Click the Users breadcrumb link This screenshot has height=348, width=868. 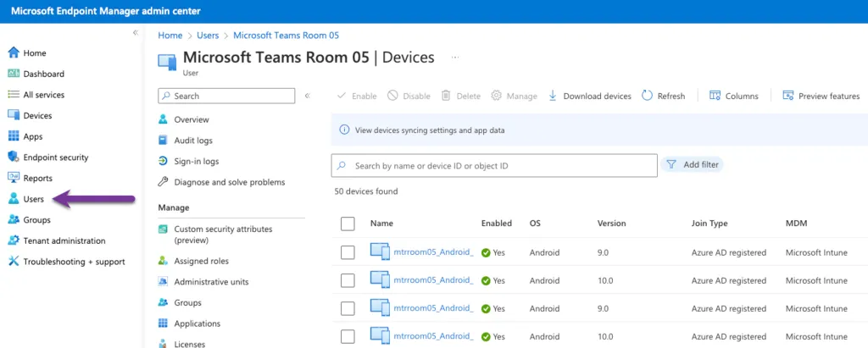[x=207, y=36]
